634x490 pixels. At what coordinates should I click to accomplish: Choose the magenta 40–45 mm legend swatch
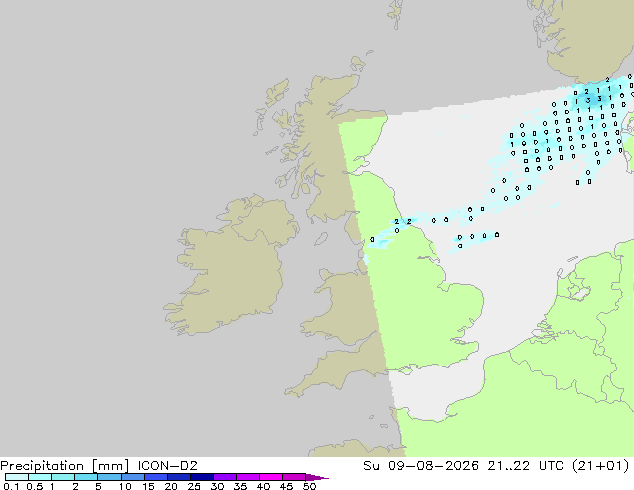pyautogui.click(x=271, y=477)
